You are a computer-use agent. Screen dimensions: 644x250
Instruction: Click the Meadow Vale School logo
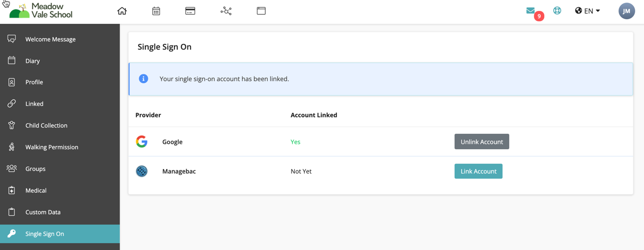click(41, 11)
